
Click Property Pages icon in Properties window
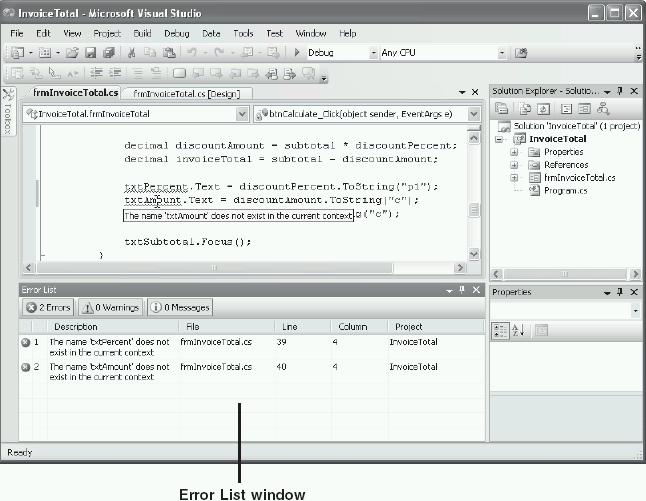click(x=541, y=330)
